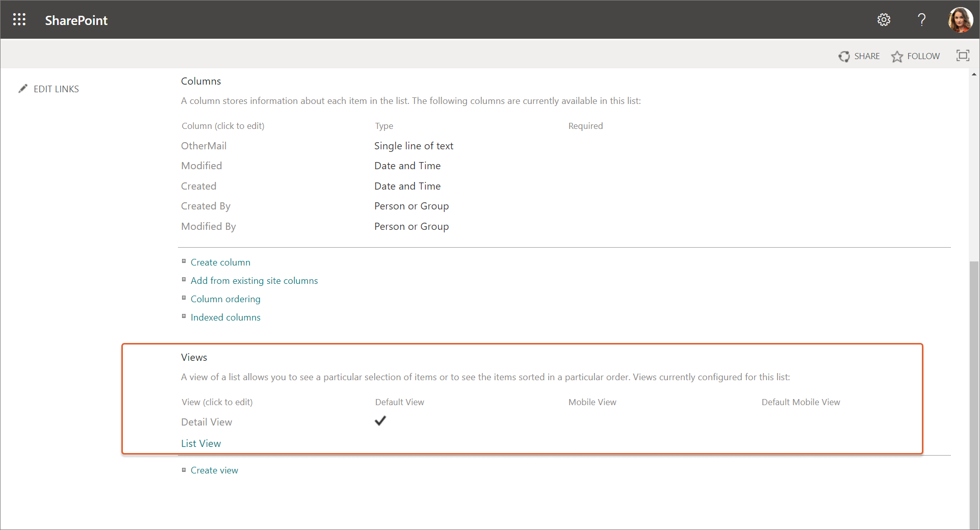The height and width of the screenshot is (530, 980).
Task: Click the Share icon
Action: point(844,56)
